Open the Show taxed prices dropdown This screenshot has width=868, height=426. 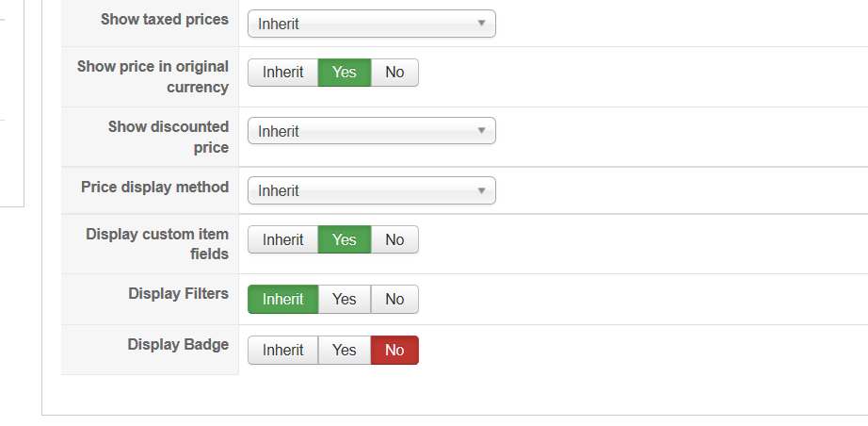pyautogui.click(x=371, y=24)
